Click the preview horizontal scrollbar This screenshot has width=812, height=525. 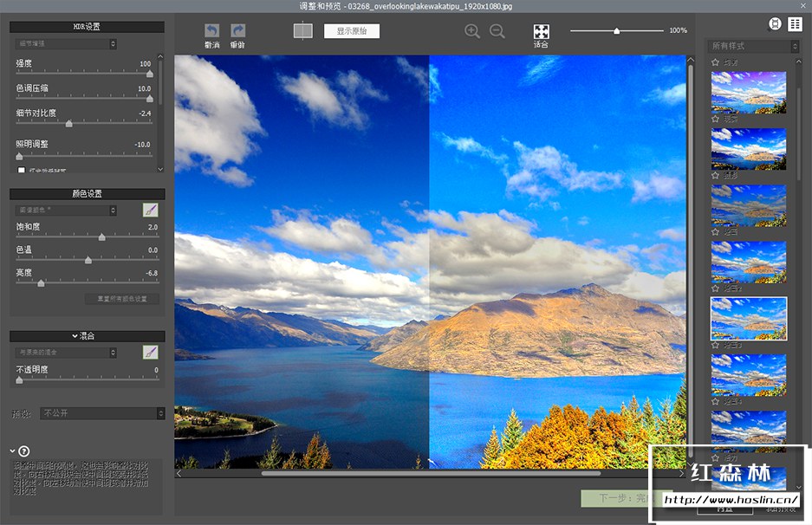pyautogui.click(x=431, y=473)
